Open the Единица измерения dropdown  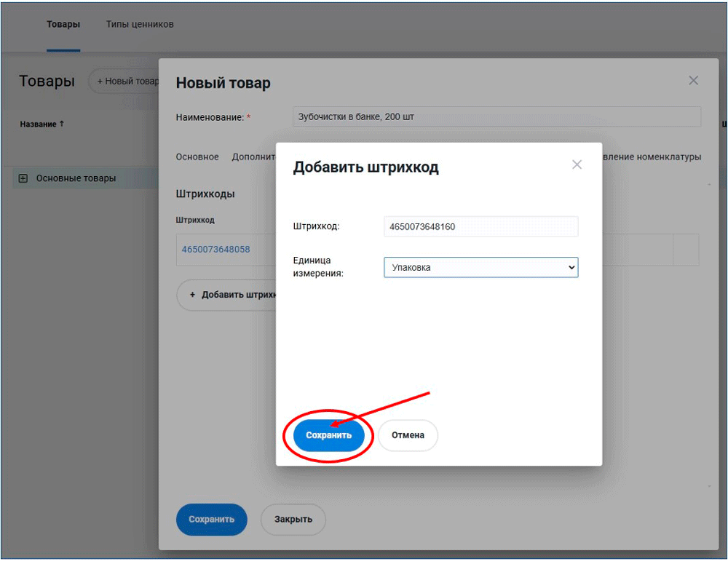pyautogui.click(x=480, y=268)
